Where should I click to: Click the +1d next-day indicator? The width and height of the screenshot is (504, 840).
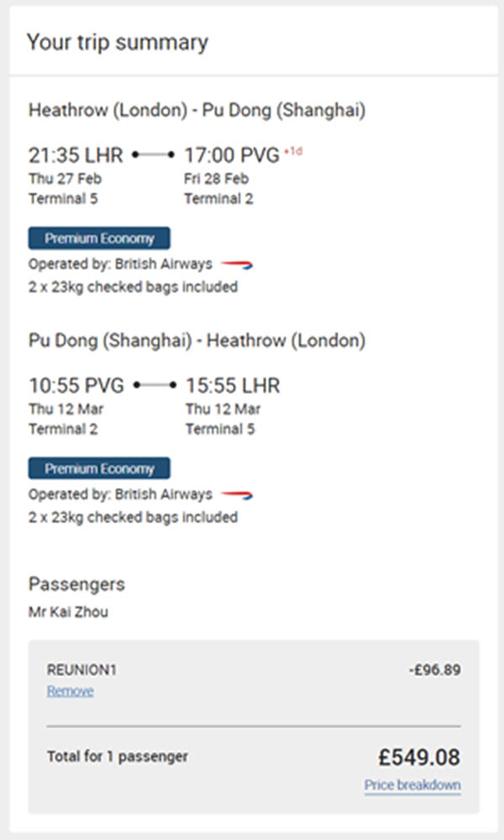(x=293, y=151)
